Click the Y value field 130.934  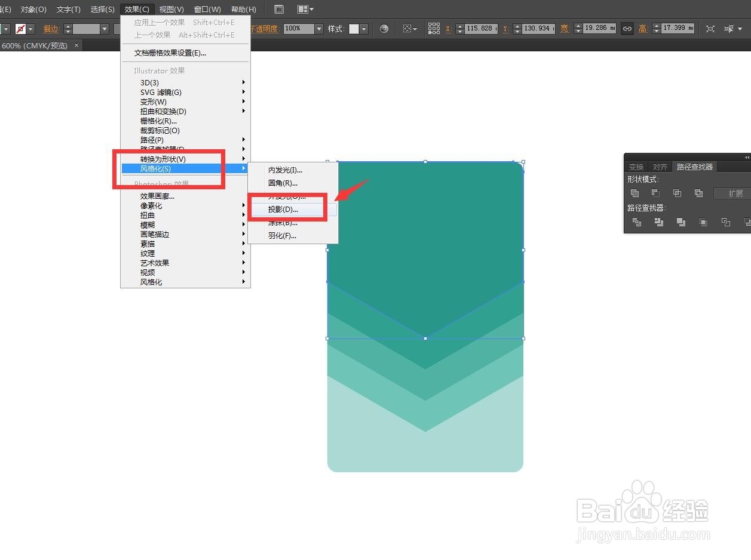tap(538, 29)
